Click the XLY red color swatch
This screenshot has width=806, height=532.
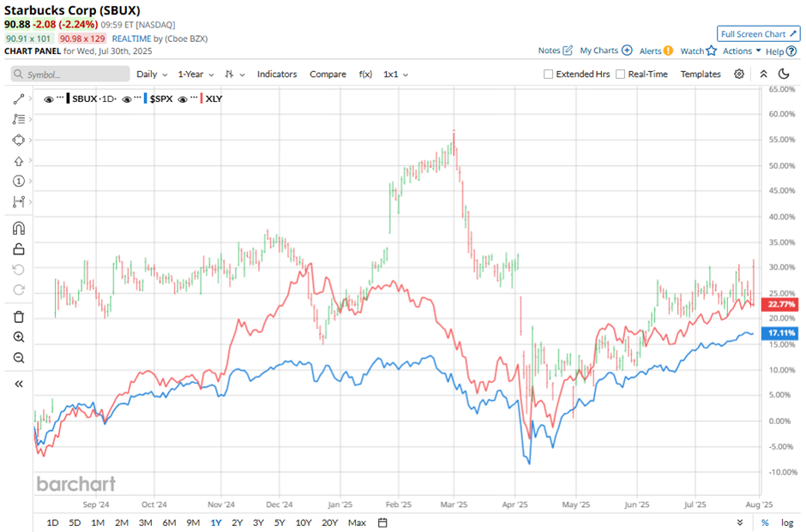coord(201,99)
